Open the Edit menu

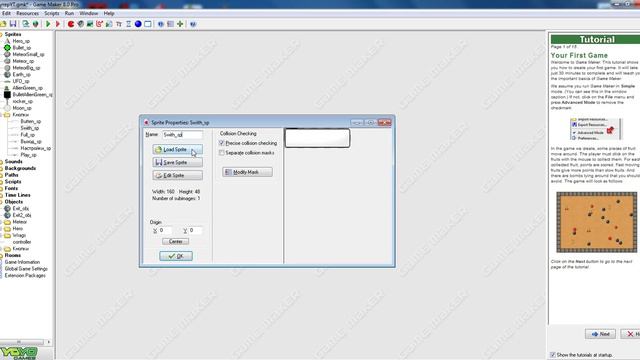click(x=7, y=13)
